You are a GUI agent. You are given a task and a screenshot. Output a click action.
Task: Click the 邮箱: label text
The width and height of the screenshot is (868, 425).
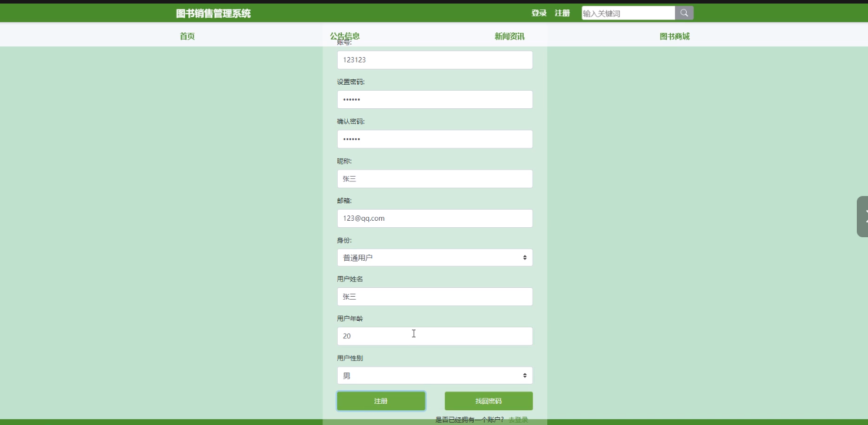coord(344,201)
